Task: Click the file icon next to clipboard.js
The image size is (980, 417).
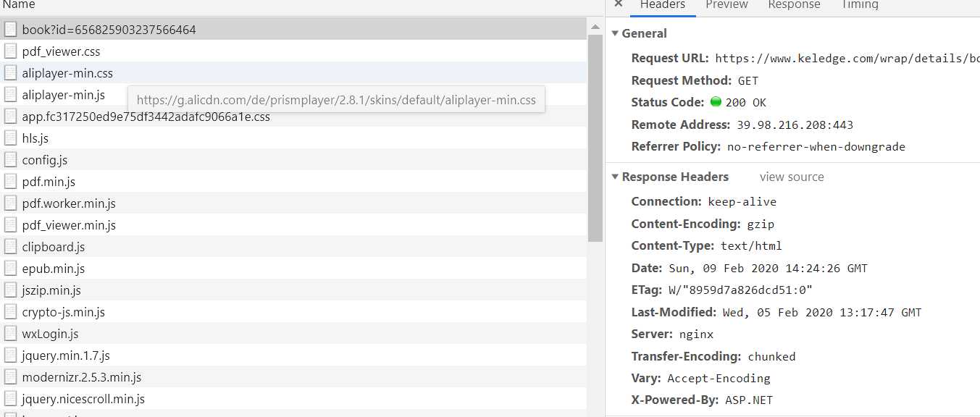Action: point(10,247)
